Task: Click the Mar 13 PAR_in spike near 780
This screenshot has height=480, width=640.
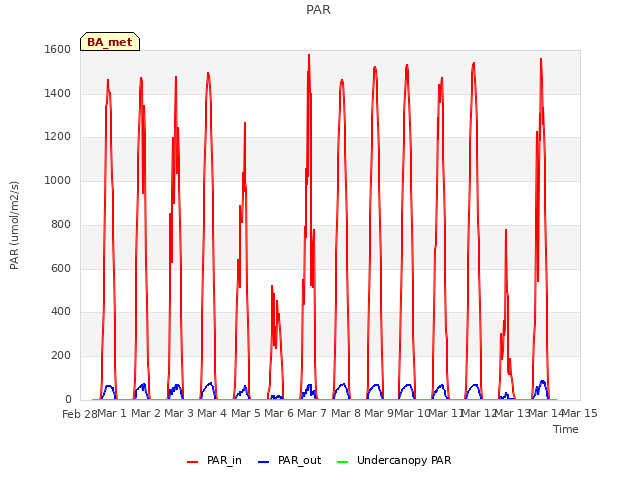Action: 506,231
